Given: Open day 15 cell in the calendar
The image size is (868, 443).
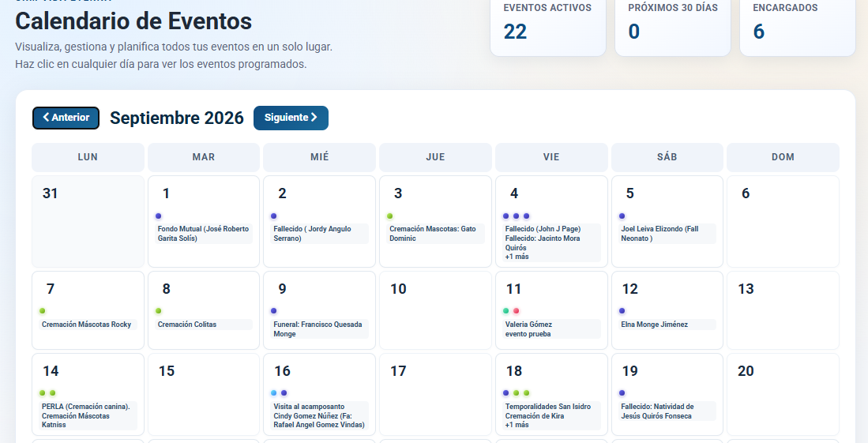Looking at the screenshot, I should coord(204,394).
